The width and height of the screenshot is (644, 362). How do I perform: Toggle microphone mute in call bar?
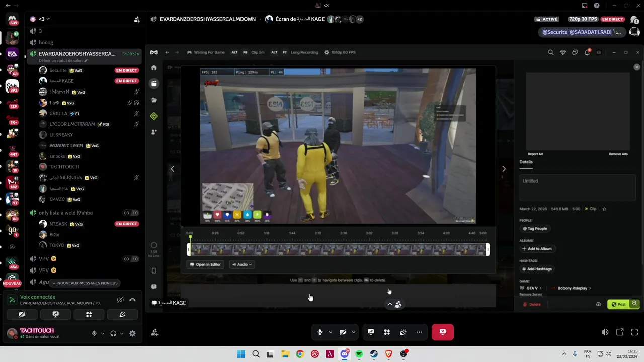[319, 332]
